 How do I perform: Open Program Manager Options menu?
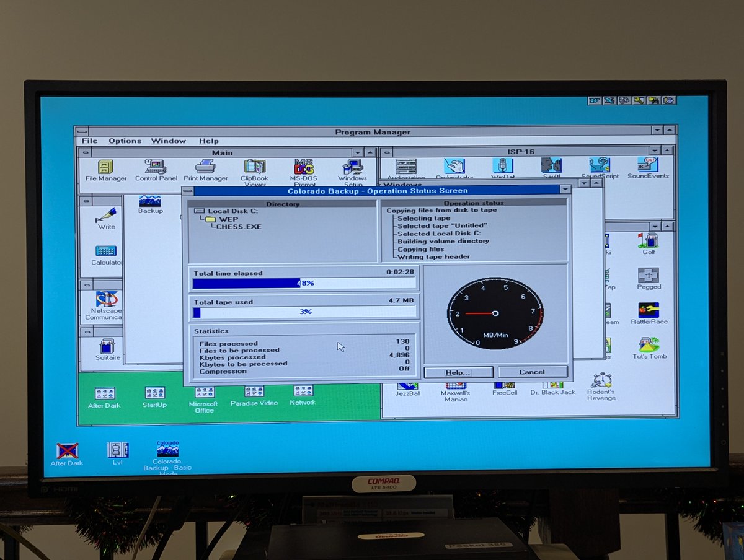pos(125,141)
